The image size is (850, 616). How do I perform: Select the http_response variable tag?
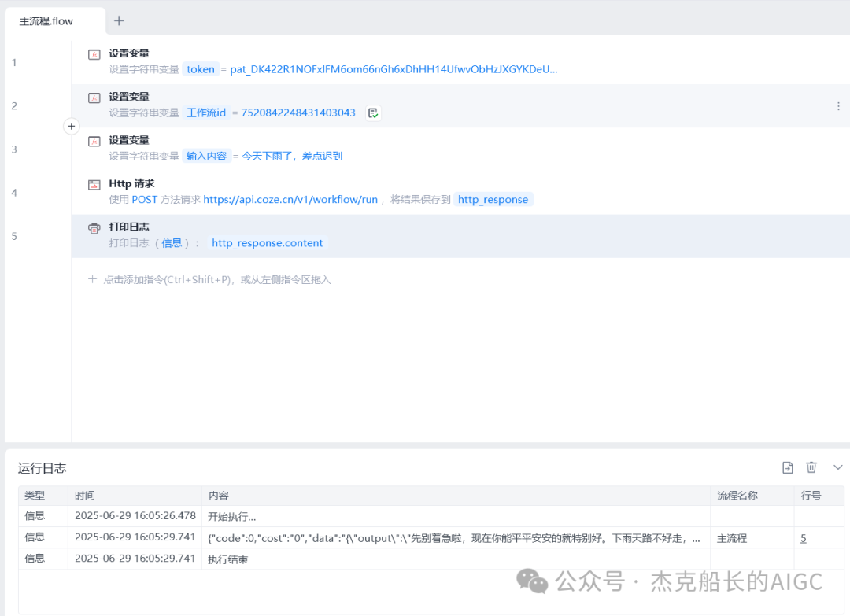click(x=493, y=199)
